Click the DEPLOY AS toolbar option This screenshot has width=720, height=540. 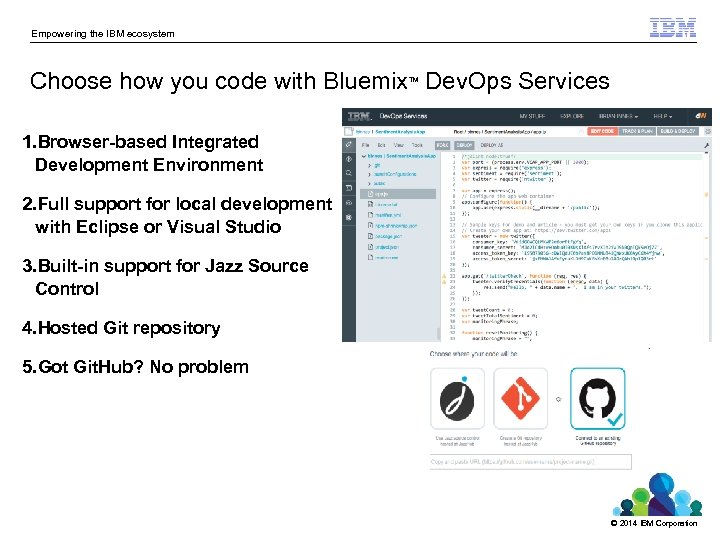coord(491,145)
